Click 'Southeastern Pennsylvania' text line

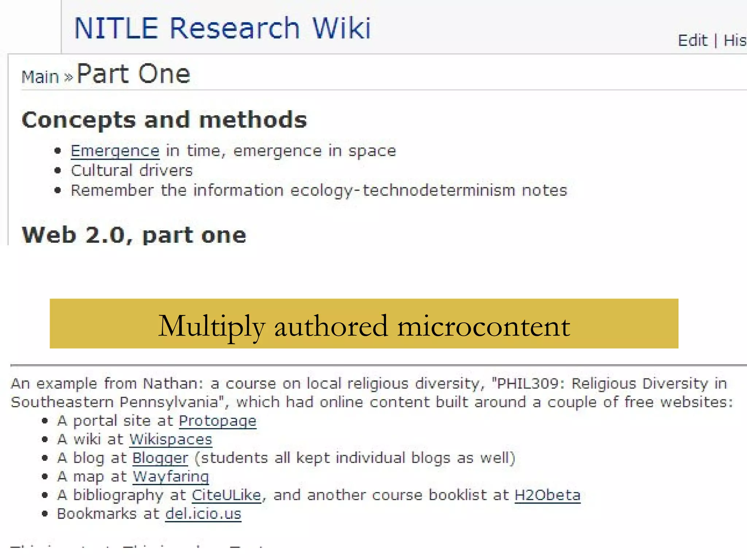(x=372, y=402)
